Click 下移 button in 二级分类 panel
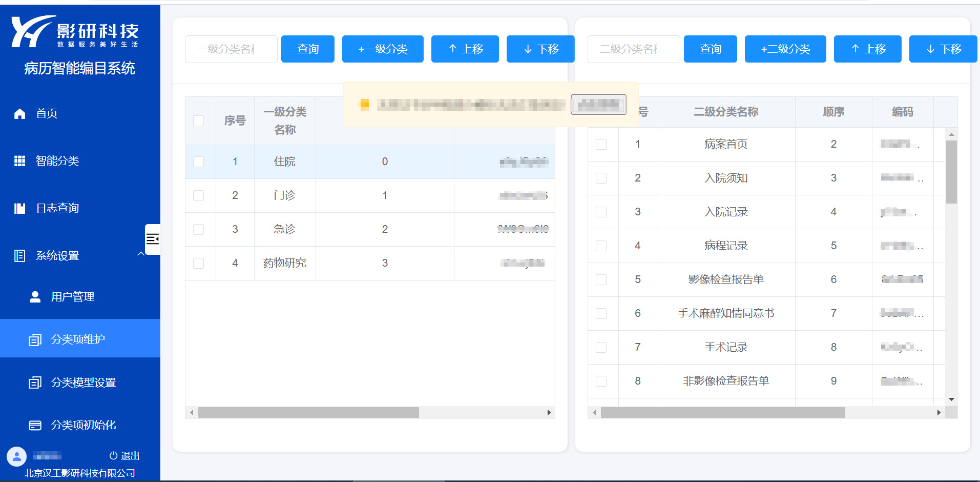This screenshot has width=980, height=482. pyautogui.click(x=943, y=49)
